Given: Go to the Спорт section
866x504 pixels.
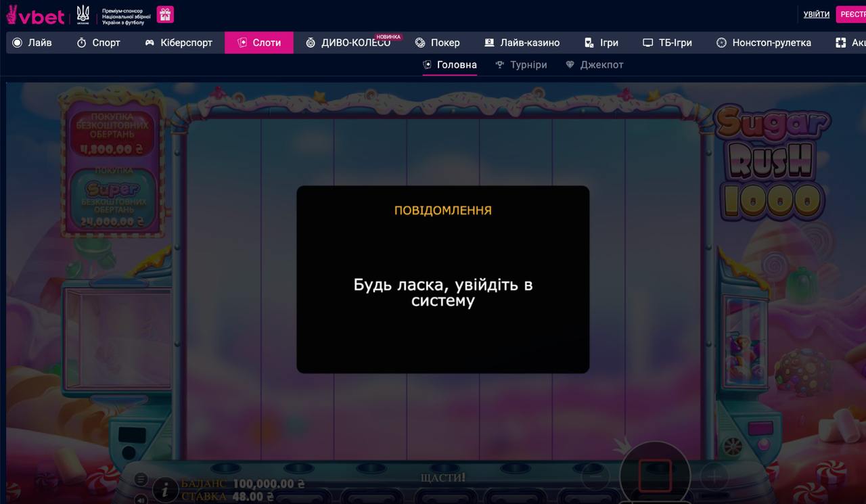Looking at the screenshot, I should click(99, 43).
